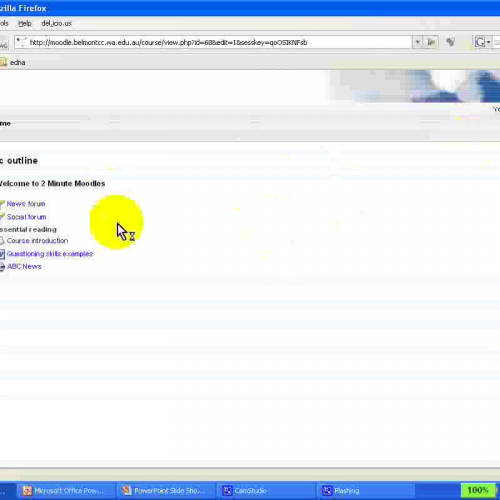Click the Questioning skills examples icon

2,254
